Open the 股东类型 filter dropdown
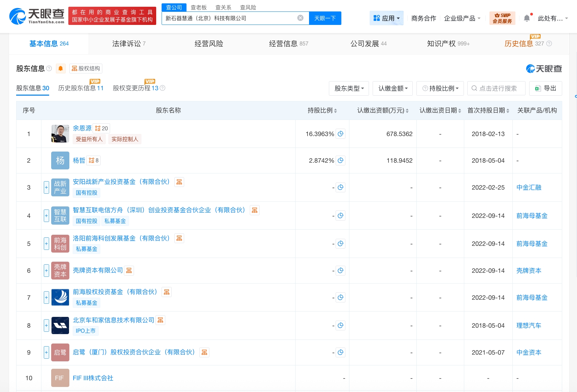Image resolution: width=577 pixels, height=392 pixels. coord(349,88)
